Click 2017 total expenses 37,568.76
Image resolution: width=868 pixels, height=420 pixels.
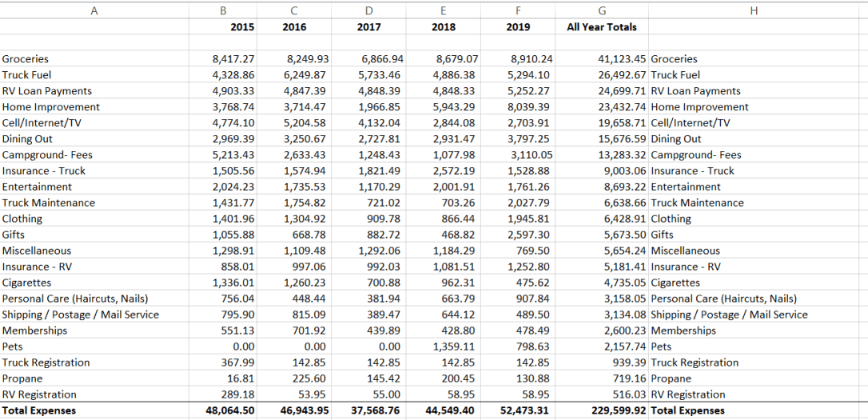click(376, 410)
